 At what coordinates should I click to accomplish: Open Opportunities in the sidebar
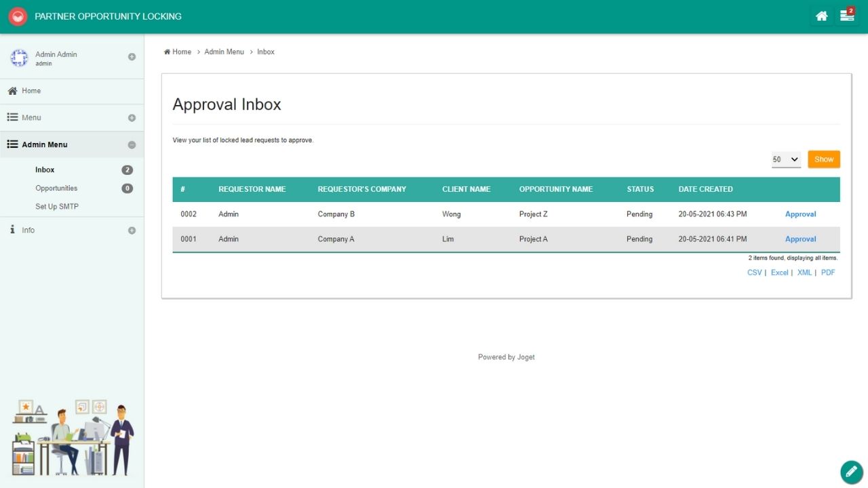tap(56, 188)
